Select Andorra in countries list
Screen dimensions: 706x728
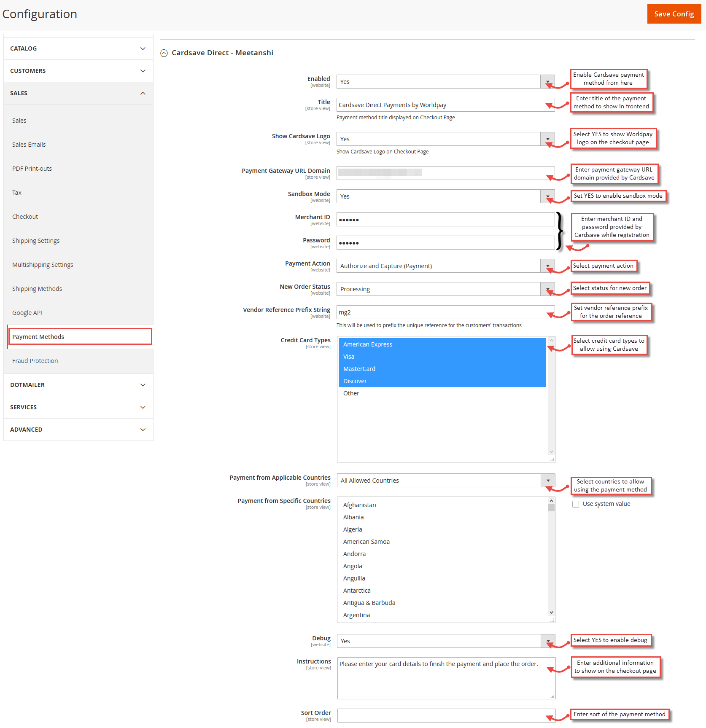click(443, 554)
